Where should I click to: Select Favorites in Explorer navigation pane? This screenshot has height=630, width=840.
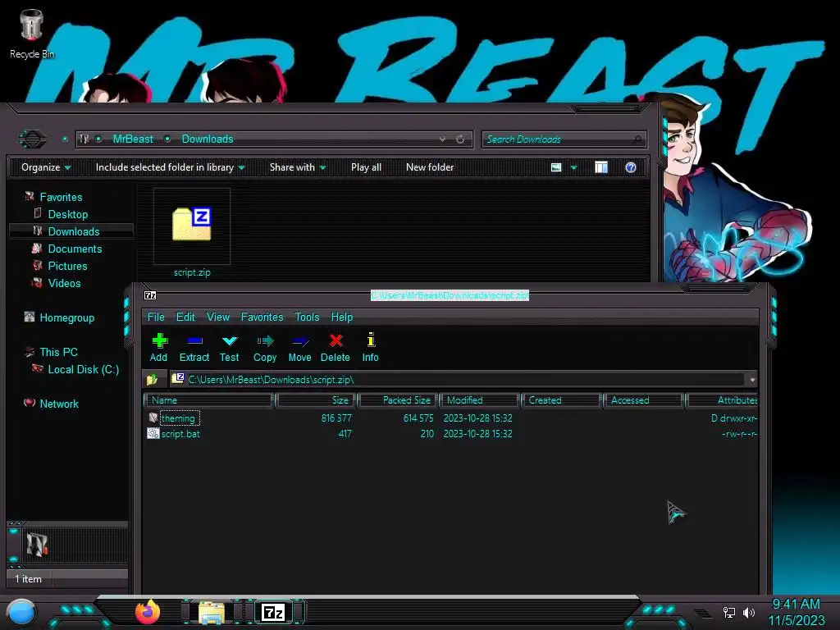click(61, 197)
